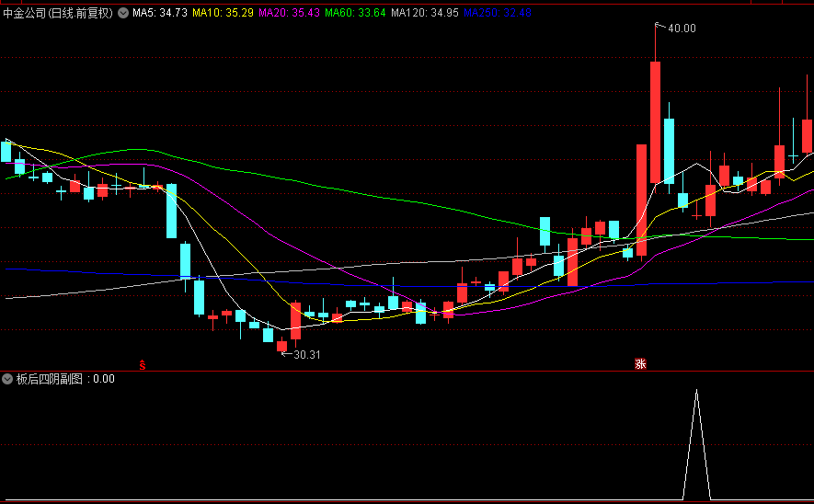Click the 板后四阴副图 : 0.00 indicator label

(65, 379)
